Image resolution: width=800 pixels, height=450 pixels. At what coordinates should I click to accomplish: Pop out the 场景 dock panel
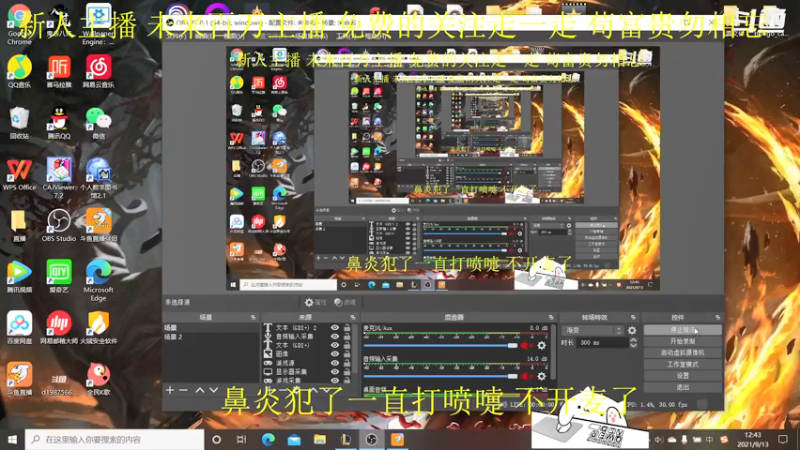253,317
